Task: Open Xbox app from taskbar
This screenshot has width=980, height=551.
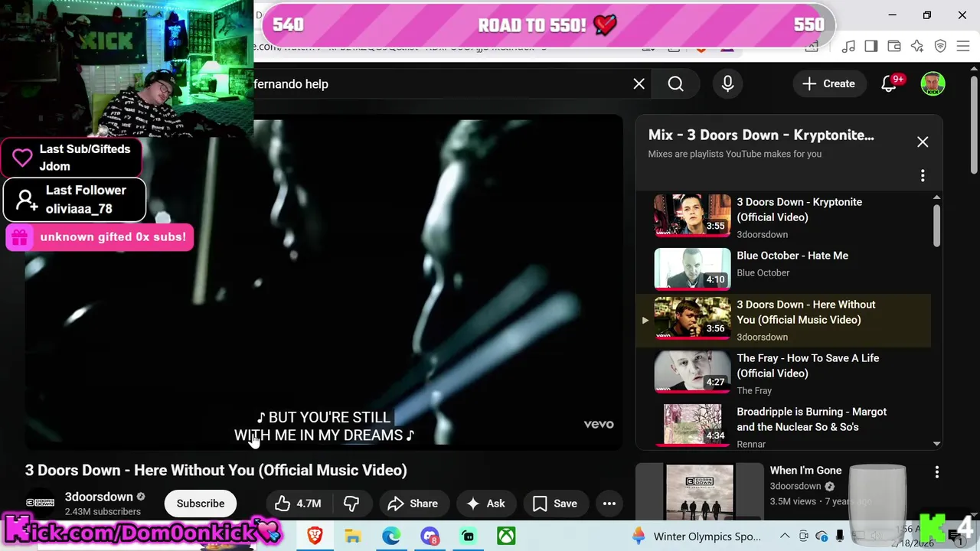Action: click(x=506, y=536)
